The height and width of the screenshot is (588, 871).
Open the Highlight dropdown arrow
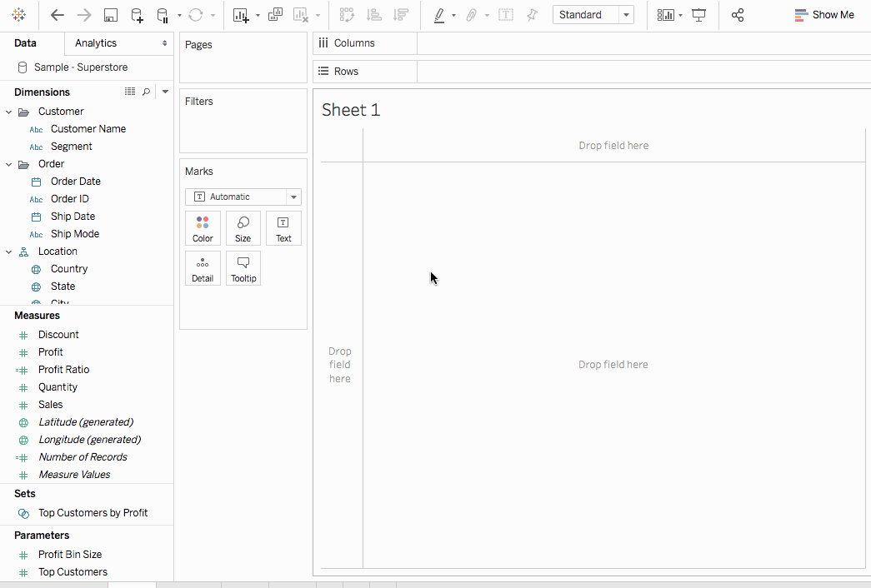pos(453,16)
